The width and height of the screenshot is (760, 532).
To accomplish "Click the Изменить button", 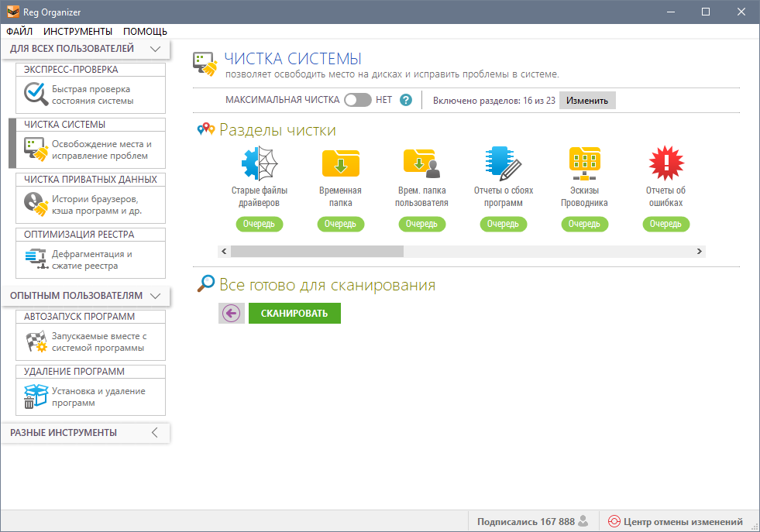I will point(587,101).
